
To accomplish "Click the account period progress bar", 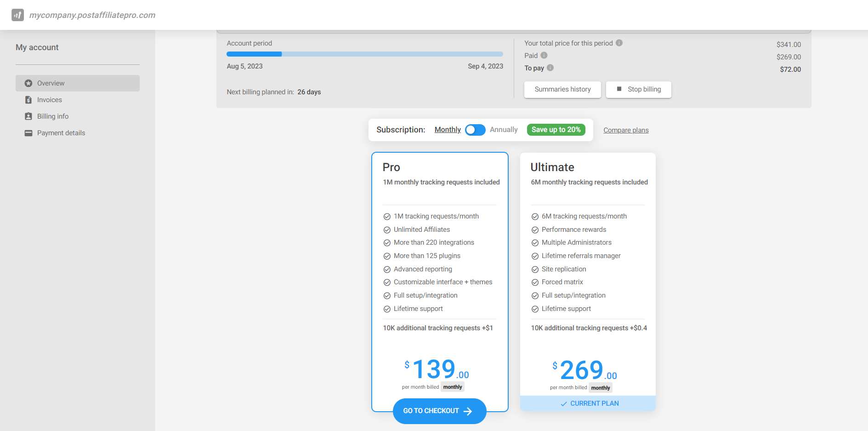I will tap(365, 54).
